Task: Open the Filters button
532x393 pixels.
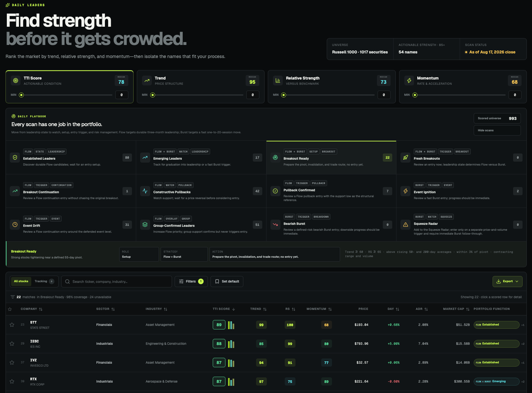Action: (x=191, y=282)
